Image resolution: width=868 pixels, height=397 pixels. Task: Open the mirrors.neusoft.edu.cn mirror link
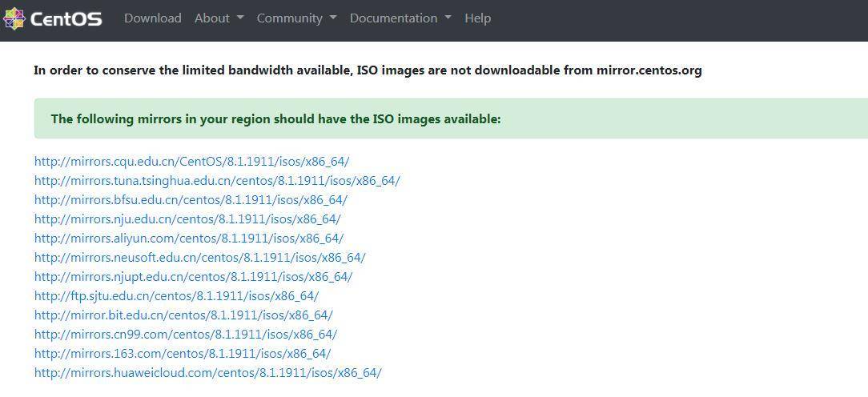click(200, 258)
